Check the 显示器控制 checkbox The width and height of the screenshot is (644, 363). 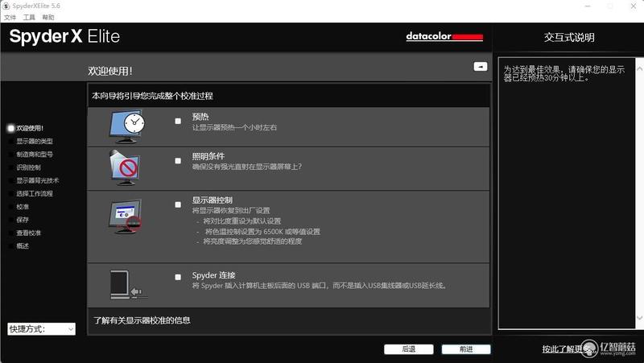pos(178,204)
